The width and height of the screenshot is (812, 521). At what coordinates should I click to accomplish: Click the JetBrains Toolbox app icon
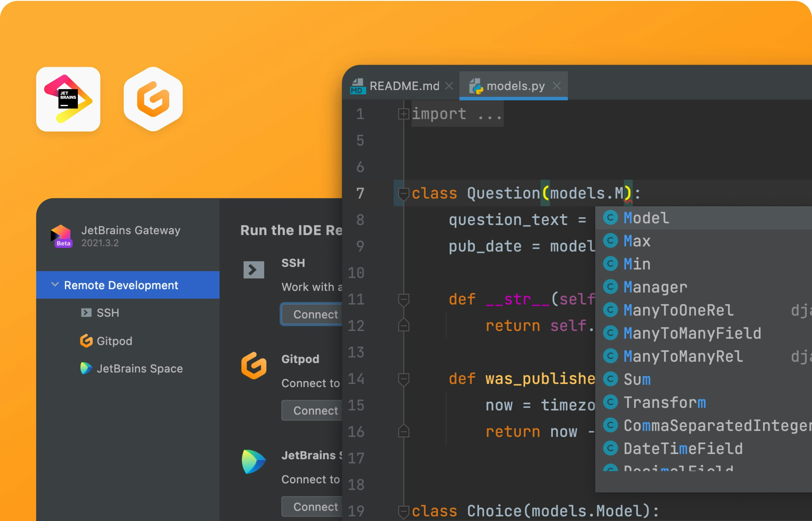[x=68, y=99]
